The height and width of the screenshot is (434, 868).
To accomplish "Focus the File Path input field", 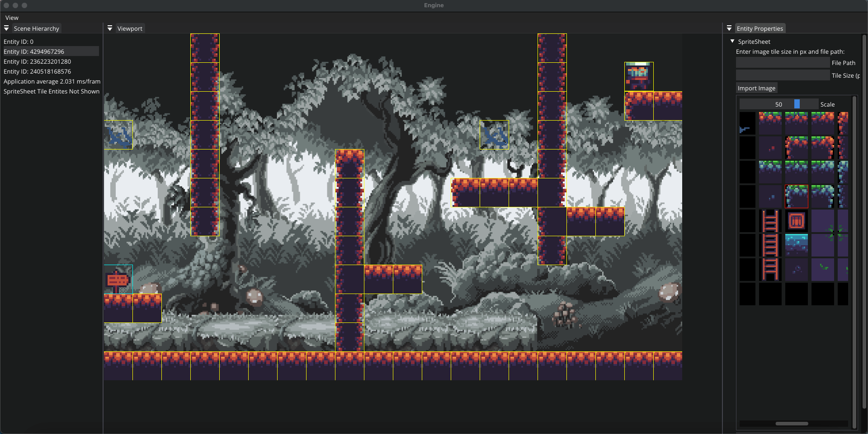I will pyautogui.click(x=783, y=63).
